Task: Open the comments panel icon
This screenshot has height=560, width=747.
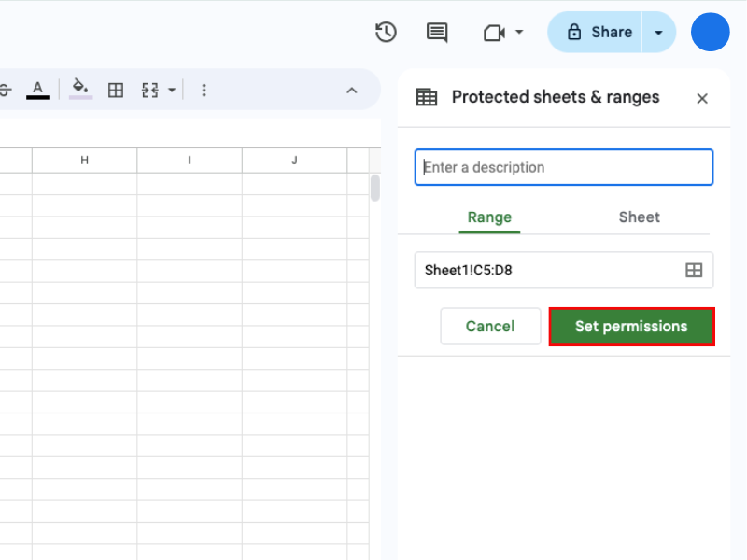Action: 437,33
